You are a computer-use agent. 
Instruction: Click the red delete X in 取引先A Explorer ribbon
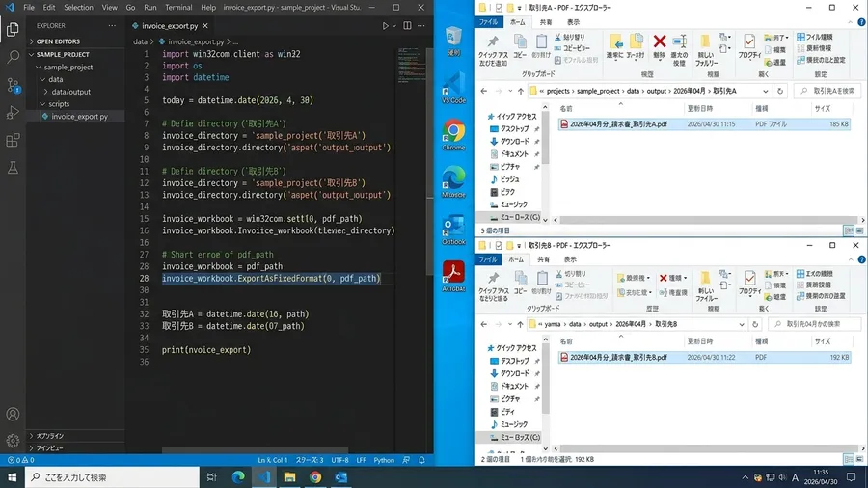pyautogui.click(x=660, y=41)
